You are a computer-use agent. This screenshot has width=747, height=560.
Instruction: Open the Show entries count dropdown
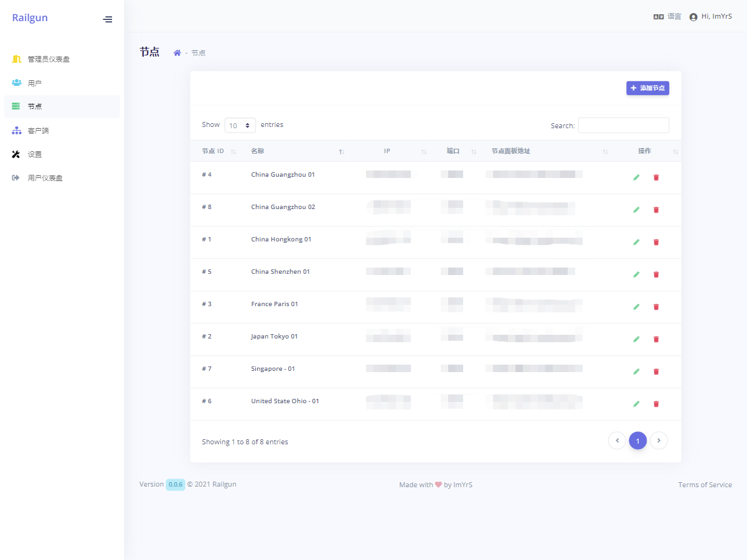[x=240, y=125]
